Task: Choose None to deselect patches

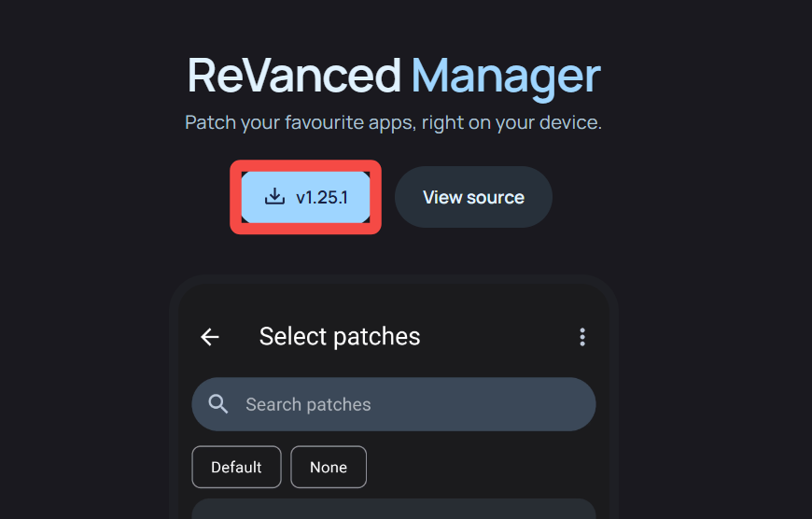Action: click(329, 467)
